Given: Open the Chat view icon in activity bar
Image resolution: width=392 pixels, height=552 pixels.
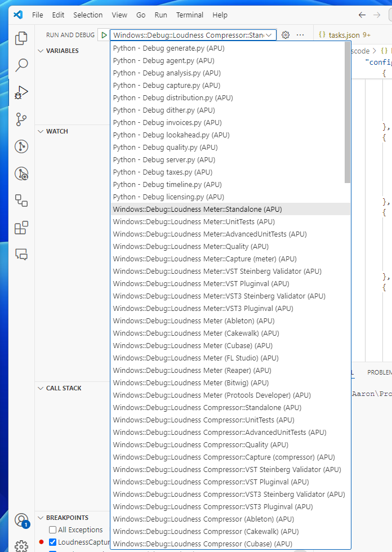Looking at the screenshot, I should (21, 254).
